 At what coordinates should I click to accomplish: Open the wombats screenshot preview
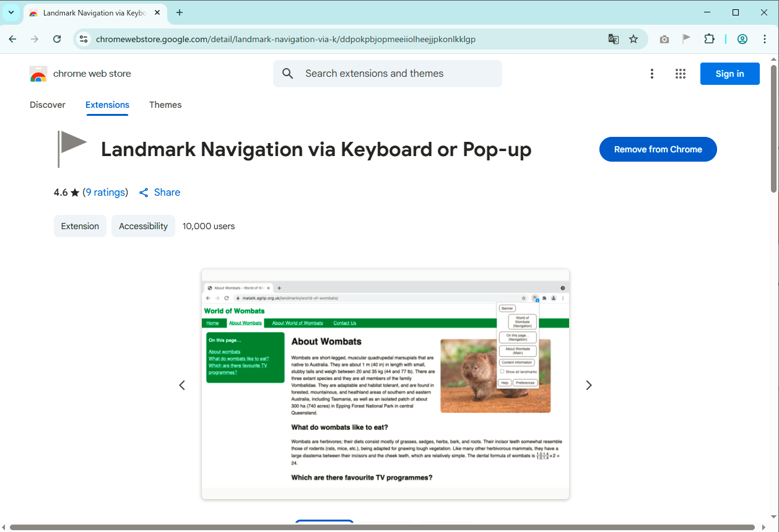(385, 384)
